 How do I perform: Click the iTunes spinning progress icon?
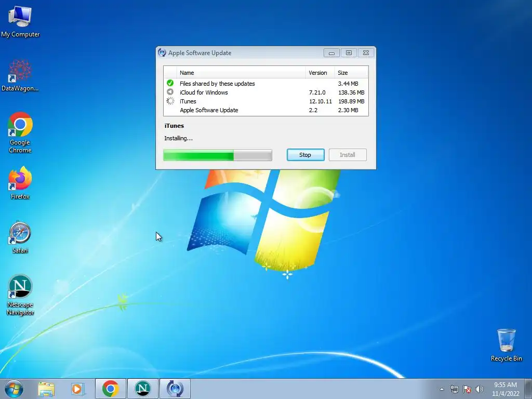pyautogui.click(x=170, y=101)
